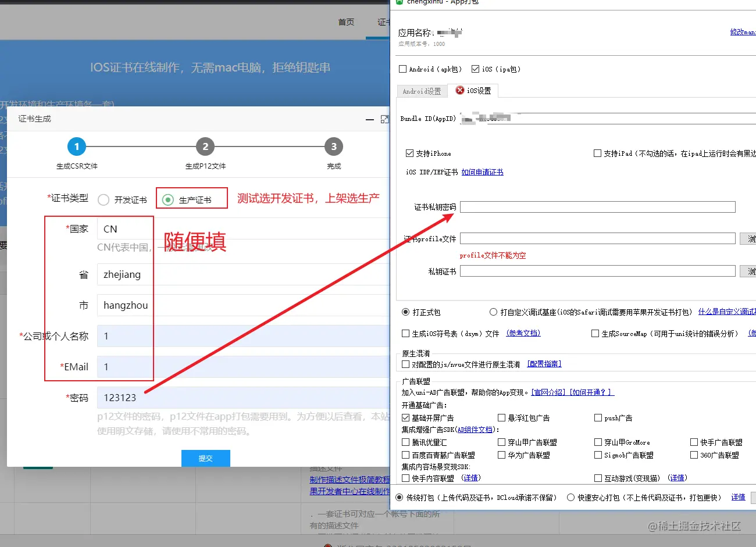Image resolution: width=756 pixels, height=547 pixels.
Task: Focus the 密码 field containing 123123
Action: (243, 398)
